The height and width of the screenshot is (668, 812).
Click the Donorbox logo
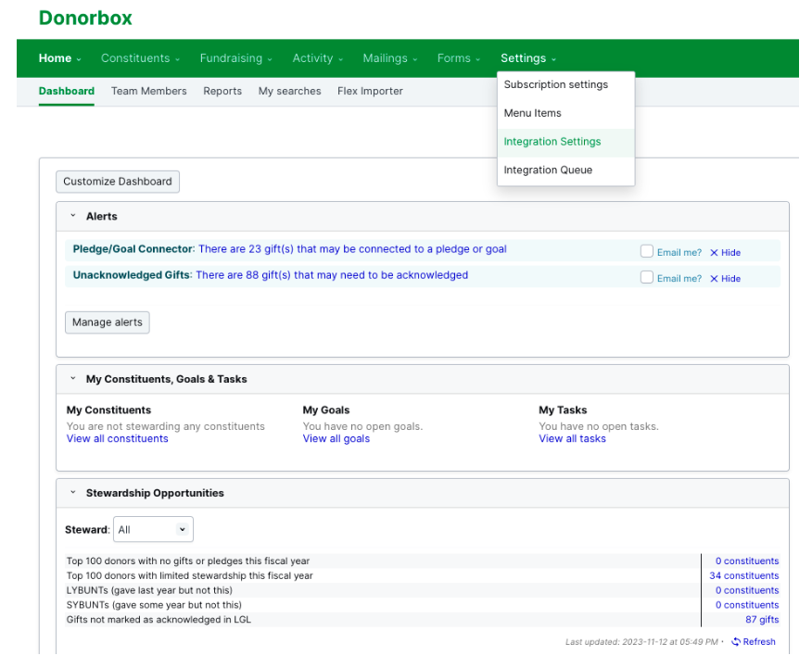pos(85,19)
